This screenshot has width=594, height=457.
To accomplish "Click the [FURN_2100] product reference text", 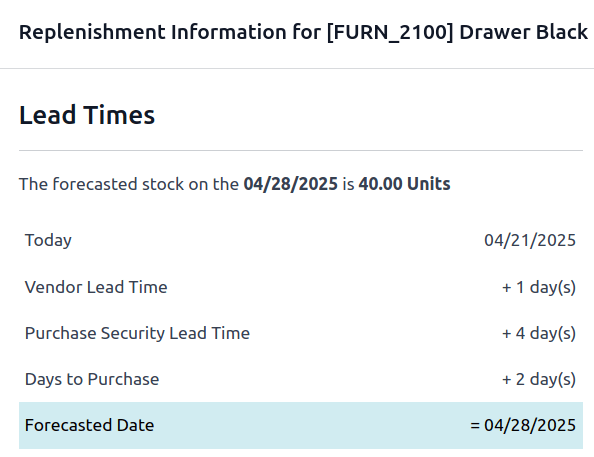I will coord(390,32).
